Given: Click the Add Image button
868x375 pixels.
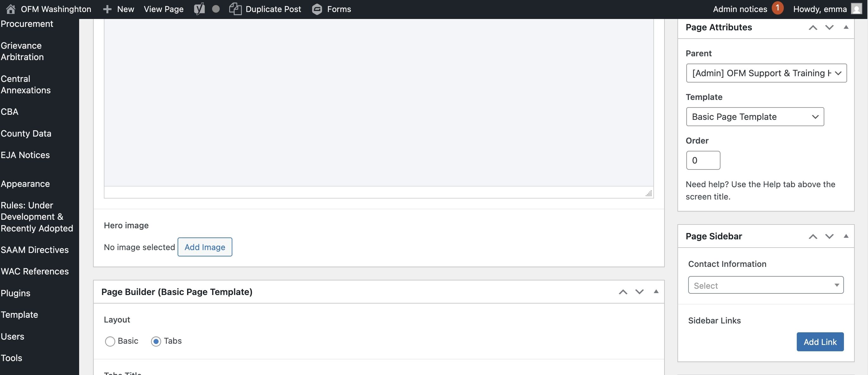Looking at the screenshot, I should 204,247.
